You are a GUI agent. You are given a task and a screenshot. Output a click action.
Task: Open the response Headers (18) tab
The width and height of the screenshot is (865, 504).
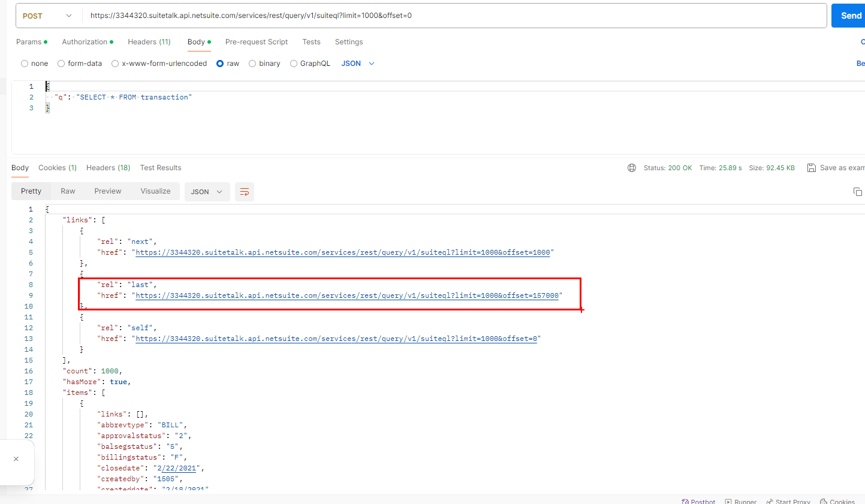tap(108, 168)
